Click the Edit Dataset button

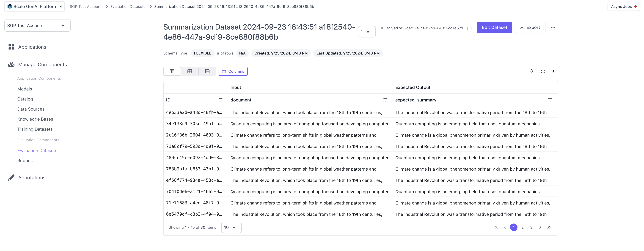click(494, 27)
